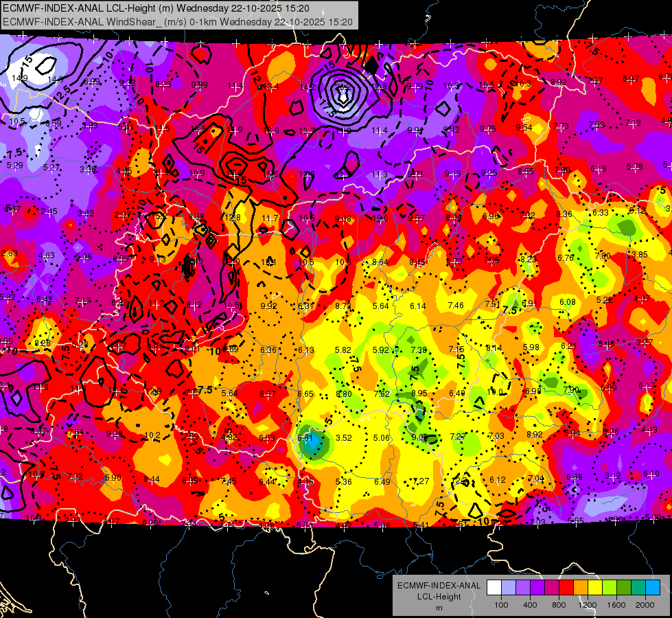672x618 pixels.
Task: Click the legend label 800
Action: (559, 605)
